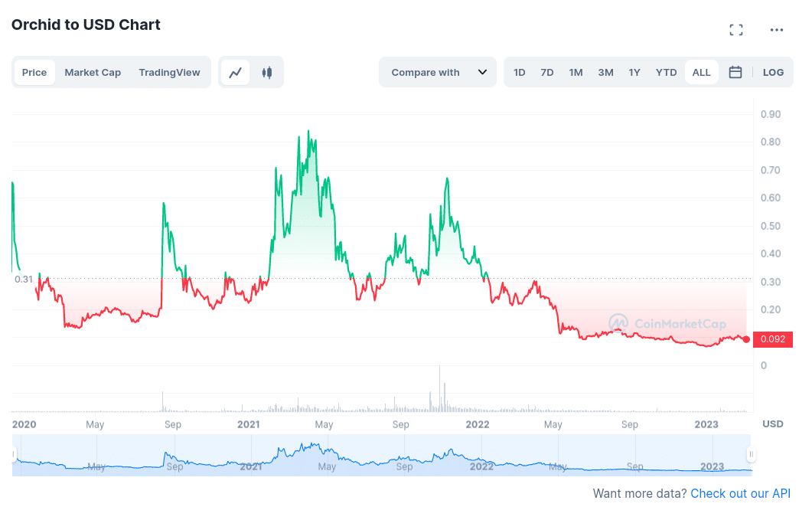Click the USD axis currency label
812x520 pixels.
click(773, 424)
